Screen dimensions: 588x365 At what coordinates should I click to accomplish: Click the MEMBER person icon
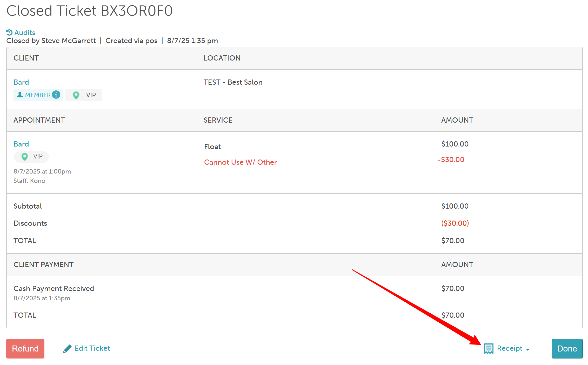pyautogui.click(x=20, y=95)
